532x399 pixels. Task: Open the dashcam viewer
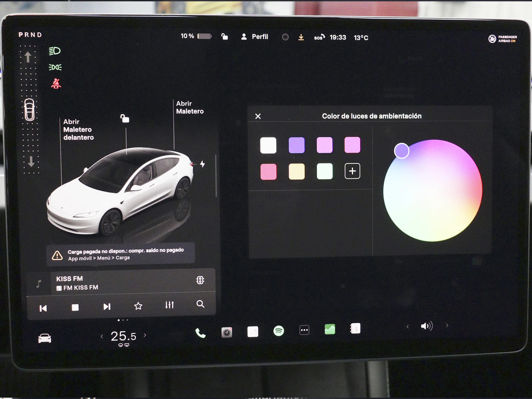227,332
